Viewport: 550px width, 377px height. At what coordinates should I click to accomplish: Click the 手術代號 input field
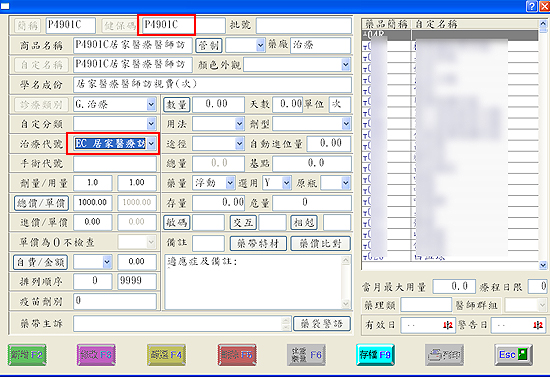pyautogui.click(x=115, y=163)
